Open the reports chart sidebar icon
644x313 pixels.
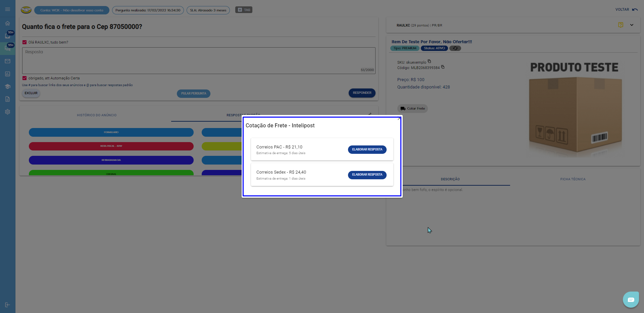pyautogui.click(x=7, y=74)
